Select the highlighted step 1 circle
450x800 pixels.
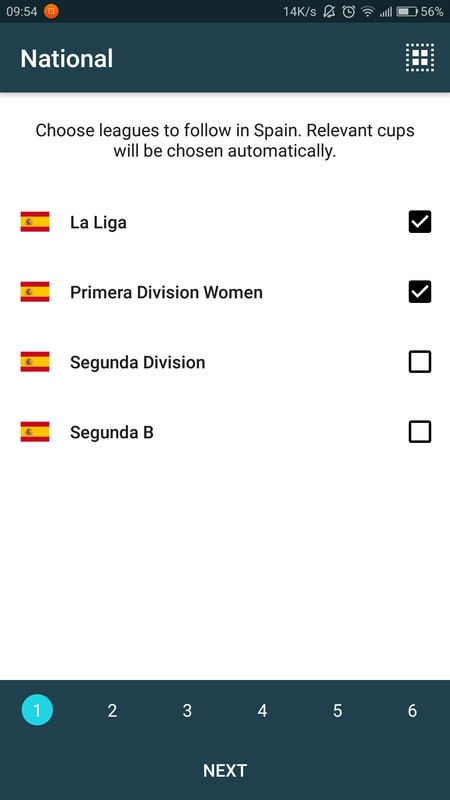[37, 710]
